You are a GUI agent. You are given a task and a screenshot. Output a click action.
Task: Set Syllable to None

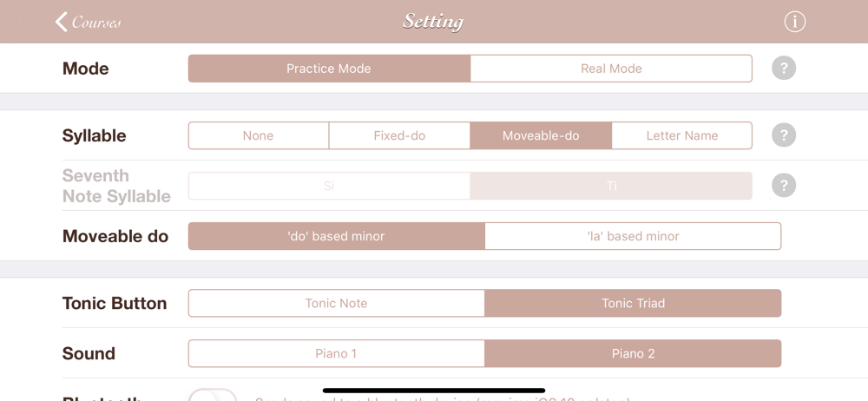(x=259, y=135)
